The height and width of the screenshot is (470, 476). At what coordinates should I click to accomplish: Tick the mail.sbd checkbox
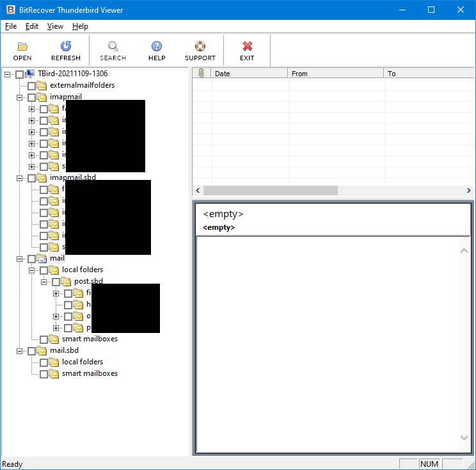point(31,352)
